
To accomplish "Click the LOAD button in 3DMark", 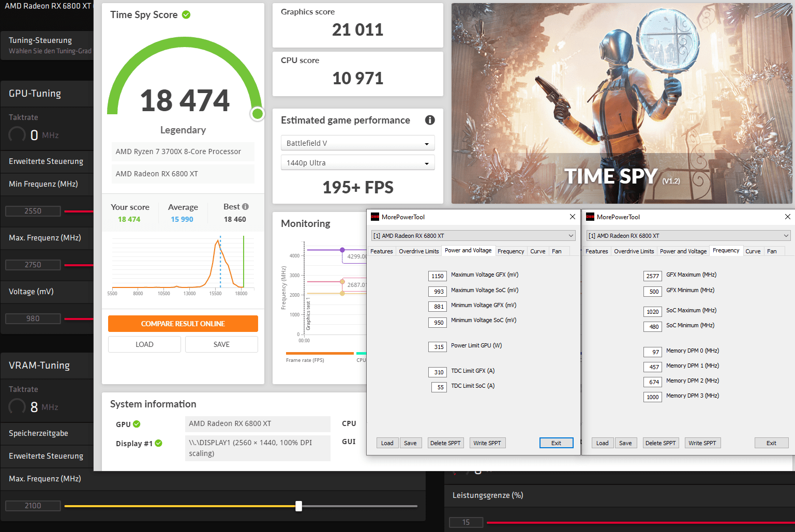I will point(144,344).
